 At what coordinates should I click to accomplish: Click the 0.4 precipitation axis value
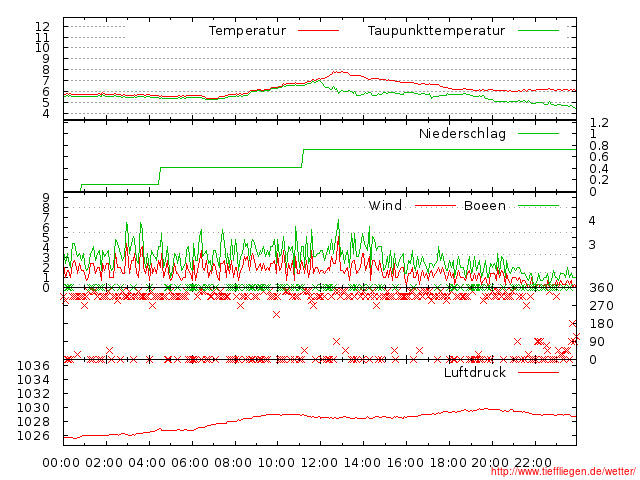(x=599, y=169)
